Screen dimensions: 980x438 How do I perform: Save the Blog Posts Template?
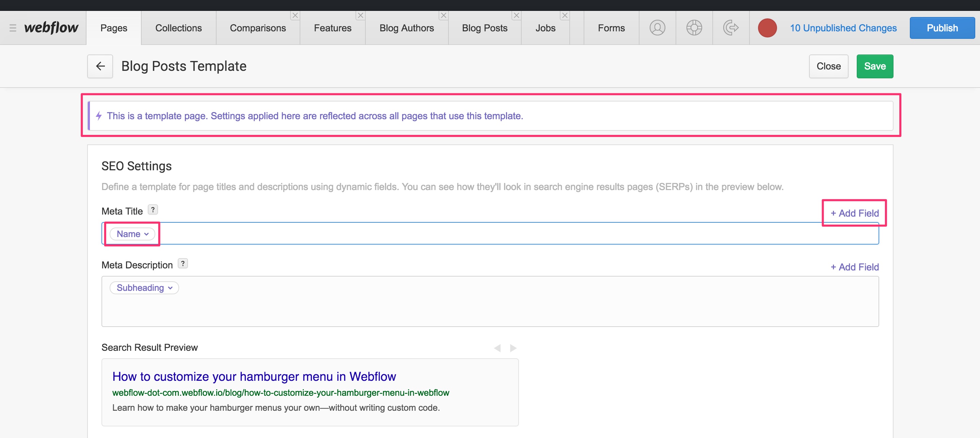click(875, 66)
